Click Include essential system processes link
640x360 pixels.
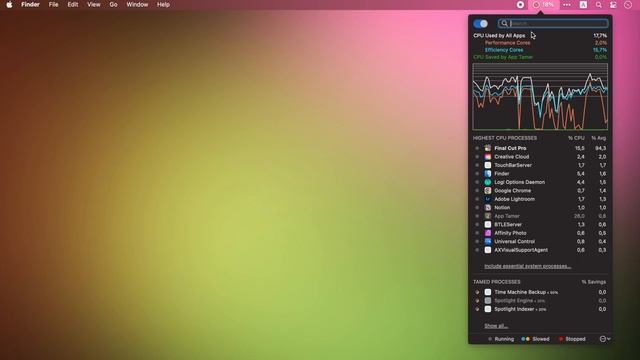[528, 266]
